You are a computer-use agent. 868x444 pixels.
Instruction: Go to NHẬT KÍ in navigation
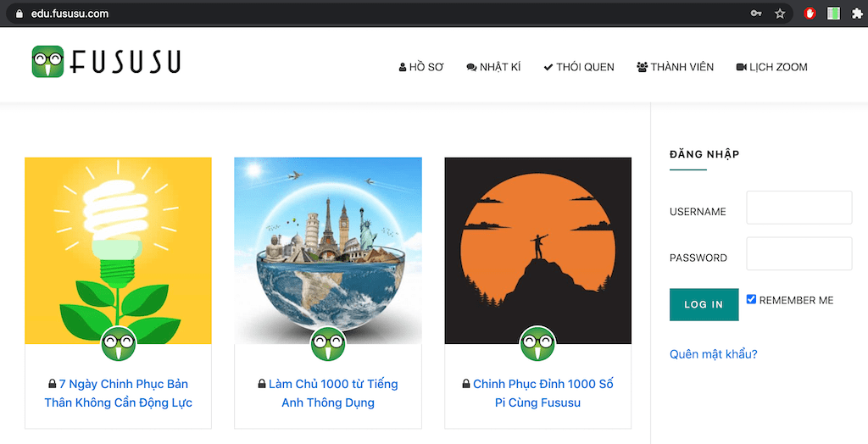tap(493, 67)
